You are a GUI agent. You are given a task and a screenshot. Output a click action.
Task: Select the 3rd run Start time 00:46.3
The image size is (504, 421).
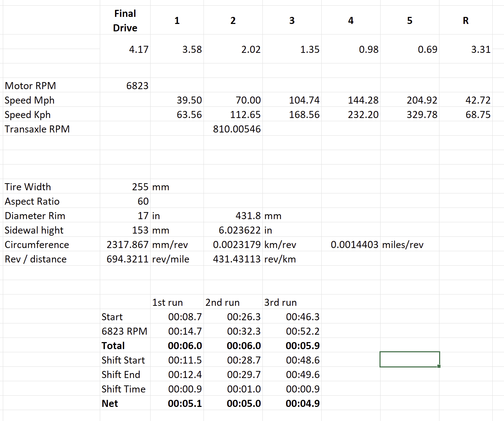pyautogui.click(x=292, y=316)
